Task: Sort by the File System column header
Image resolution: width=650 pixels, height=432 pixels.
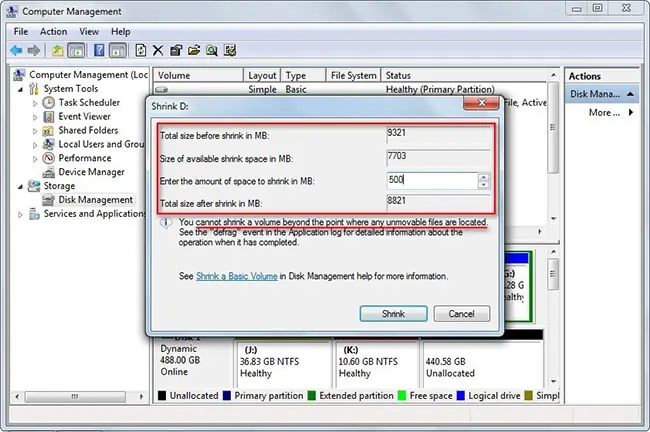Action: [353, 75]
